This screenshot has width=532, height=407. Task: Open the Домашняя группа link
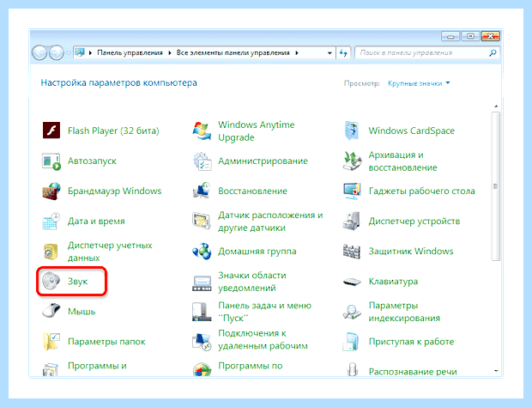pyautogui.click(x=257, y=252)
